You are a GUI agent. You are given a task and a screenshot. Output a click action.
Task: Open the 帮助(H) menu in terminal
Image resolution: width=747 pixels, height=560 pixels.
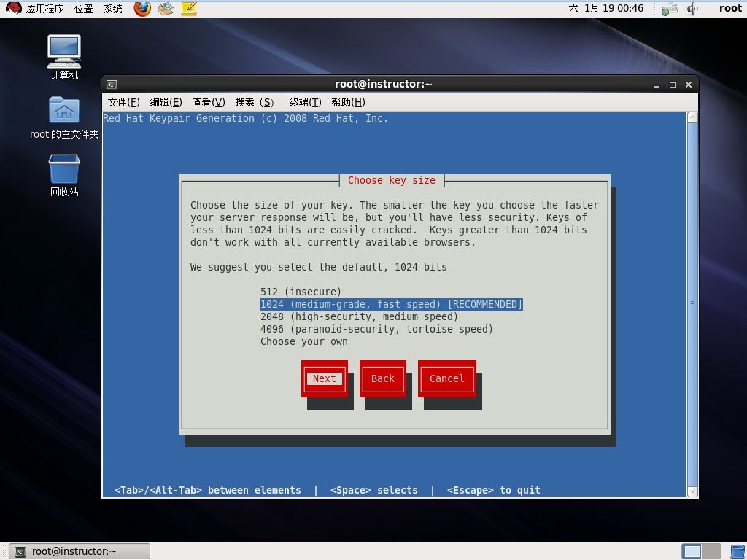coord(348,102)
